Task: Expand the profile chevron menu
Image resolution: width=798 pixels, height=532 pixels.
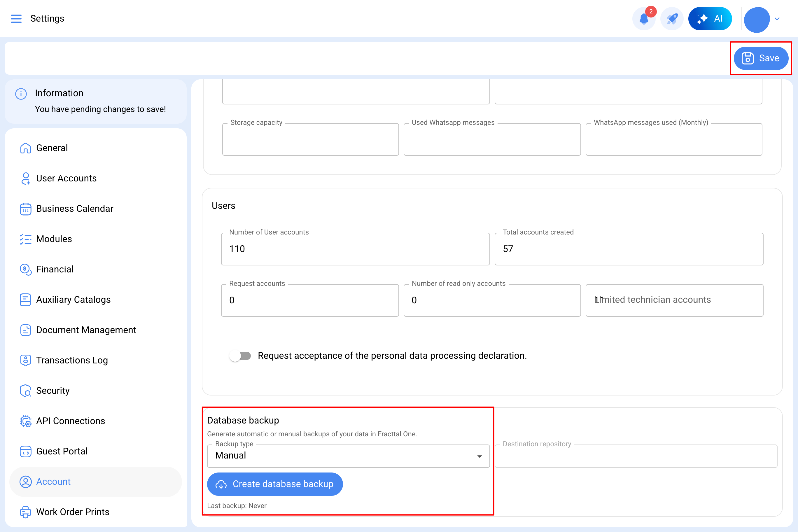Action: 777,19
